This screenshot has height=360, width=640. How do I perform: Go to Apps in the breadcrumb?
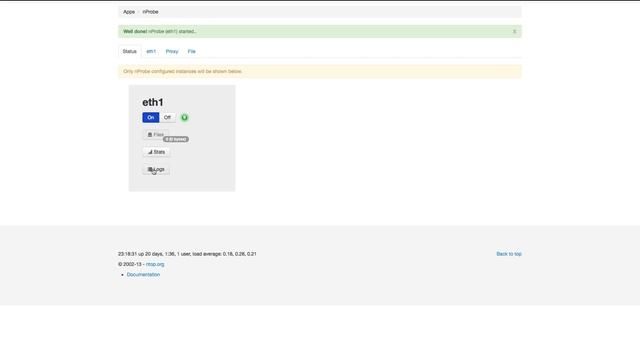129,12
